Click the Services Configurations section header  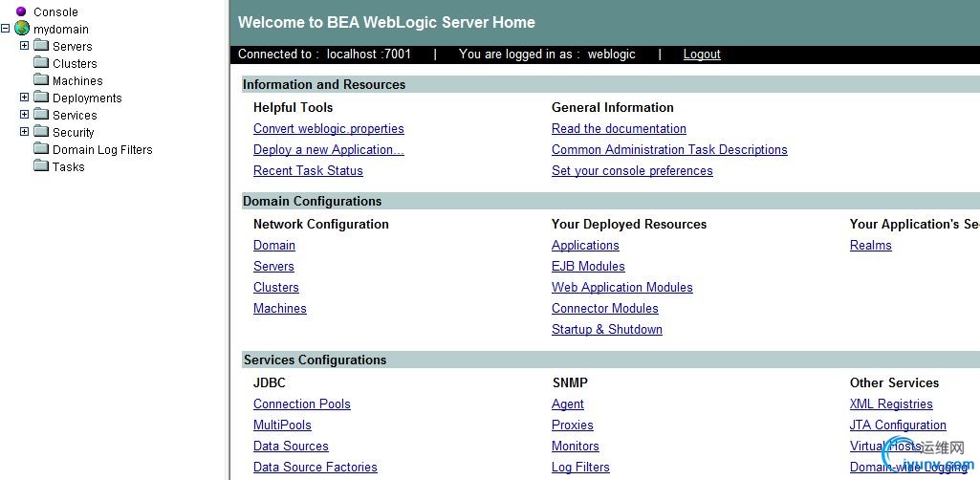pos(611,360)
